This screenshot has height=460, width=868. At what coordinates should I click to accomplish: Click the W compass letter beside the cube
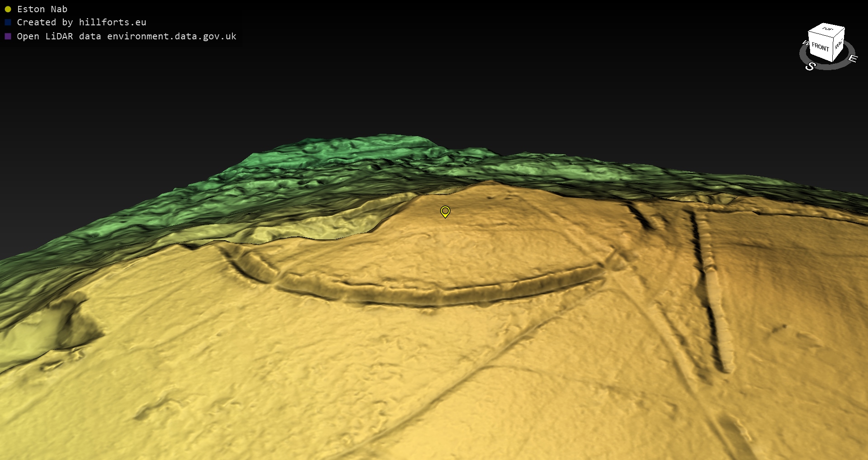805,43
